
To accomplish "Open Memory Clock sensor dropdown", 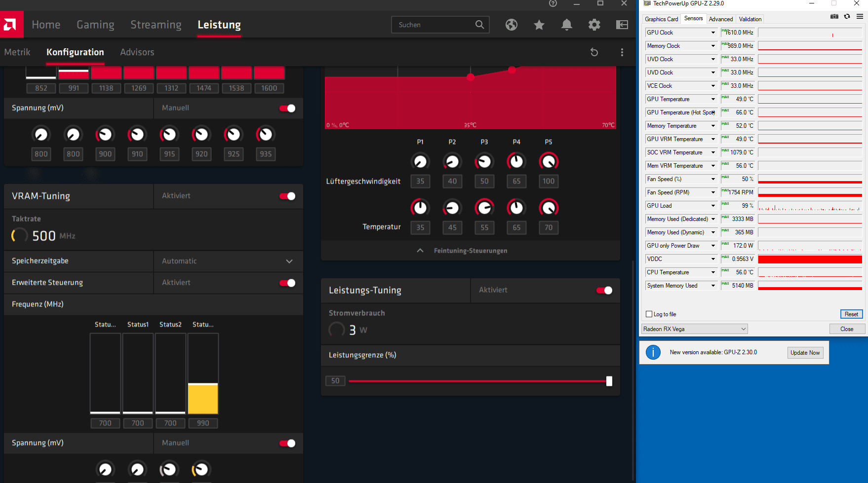I will (713, 46).
